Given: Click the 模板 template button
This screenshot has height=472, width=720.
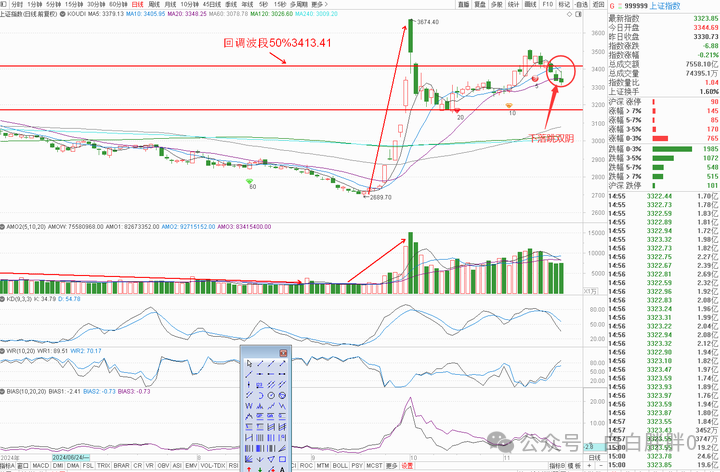Looking at the screenshot, I should (574, 466).
